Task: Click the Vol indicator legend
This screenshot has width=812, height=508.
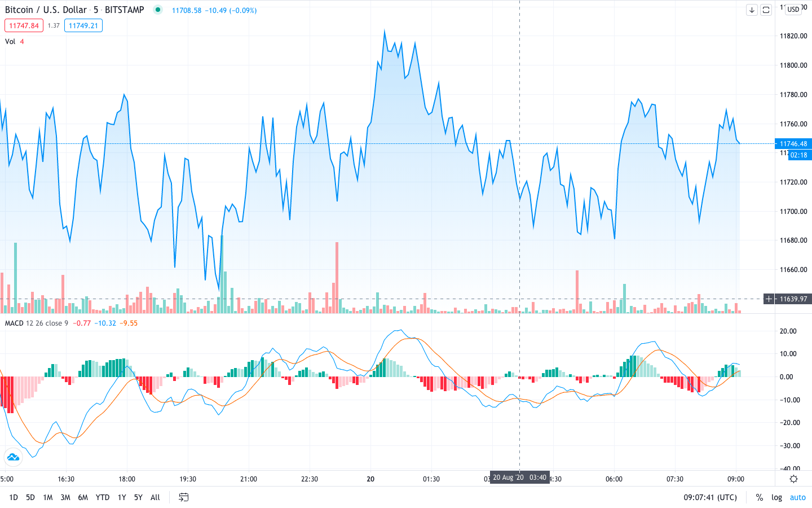Action: pyautogui.click(x=10, y=41)
